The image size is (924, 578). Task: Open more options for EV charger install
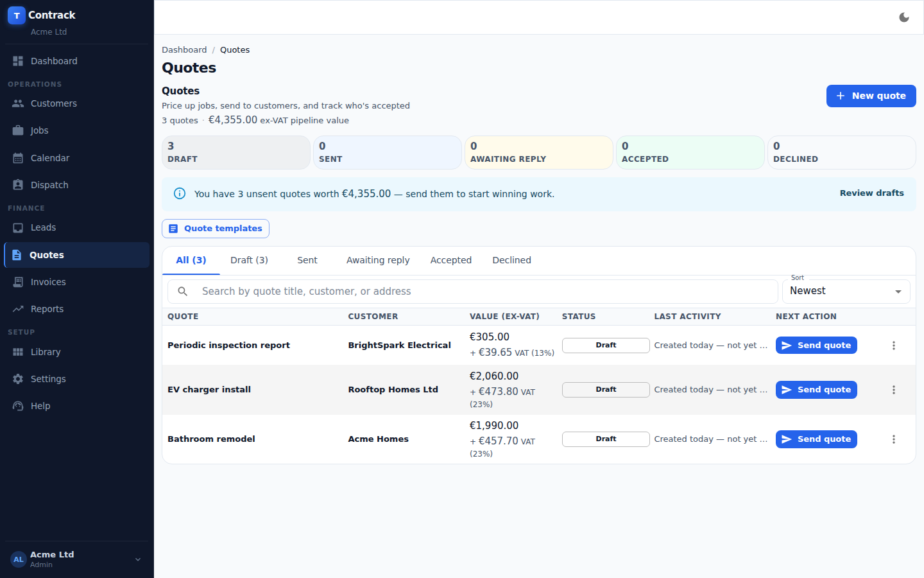click(893, 390)
